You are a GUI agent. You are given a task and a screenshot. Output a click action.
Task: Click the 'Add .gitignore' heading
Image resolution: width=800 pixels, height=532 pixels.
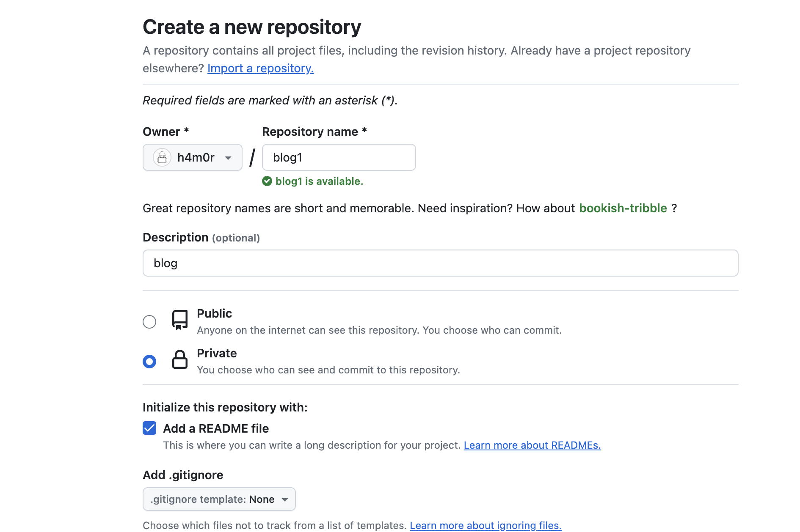(183, 475)
